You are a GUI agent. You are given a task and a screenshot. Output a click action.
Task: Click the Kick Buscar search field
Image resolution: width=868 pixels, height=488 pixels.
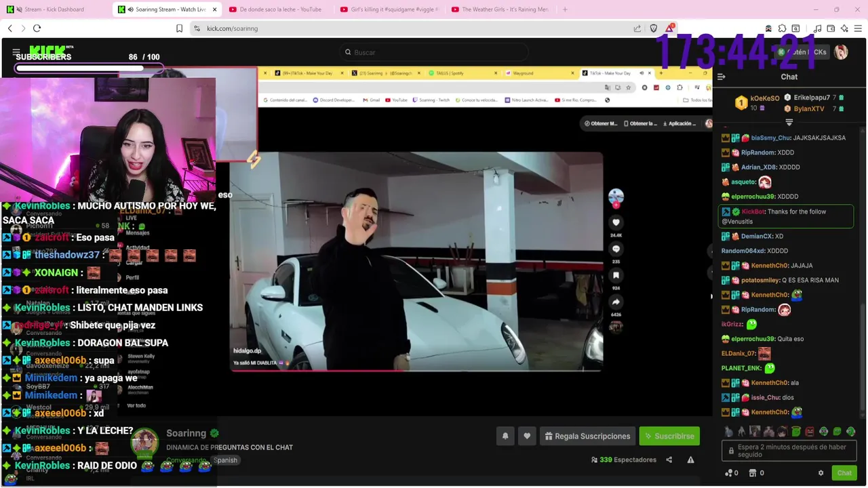[434, 52]
